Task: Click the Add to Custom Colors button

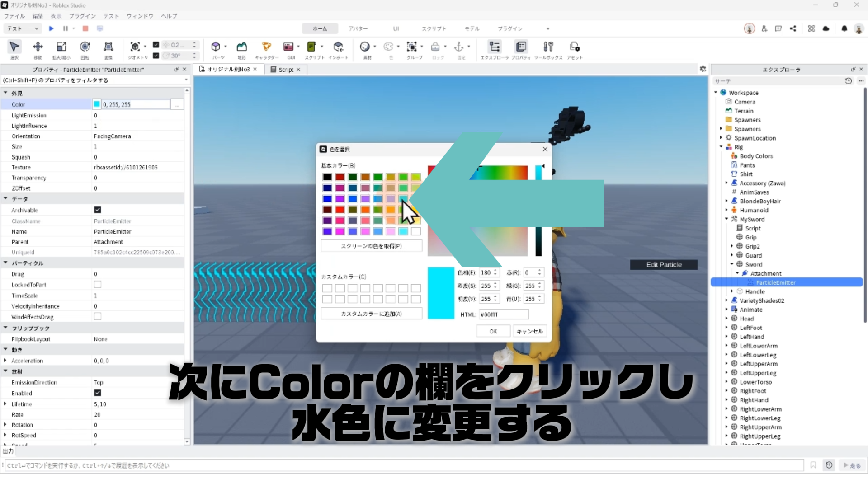Action: pyautogui.click(x=371, y=314)
